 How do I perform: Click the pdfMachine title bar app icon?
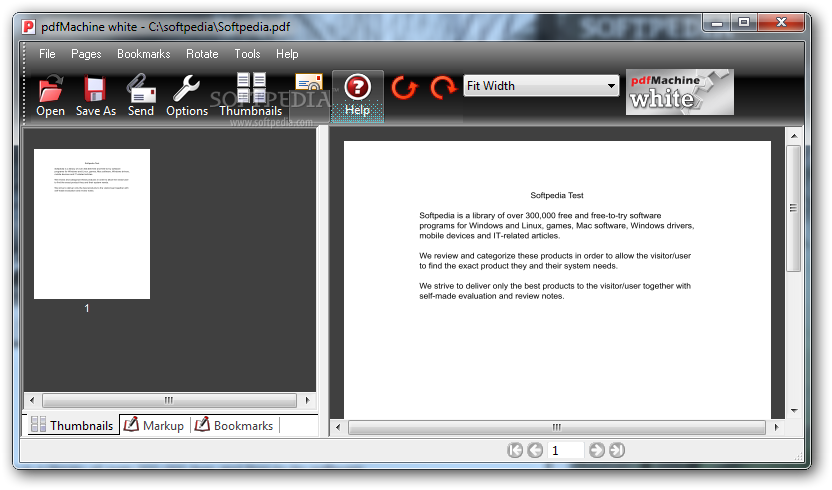point(28,27)
